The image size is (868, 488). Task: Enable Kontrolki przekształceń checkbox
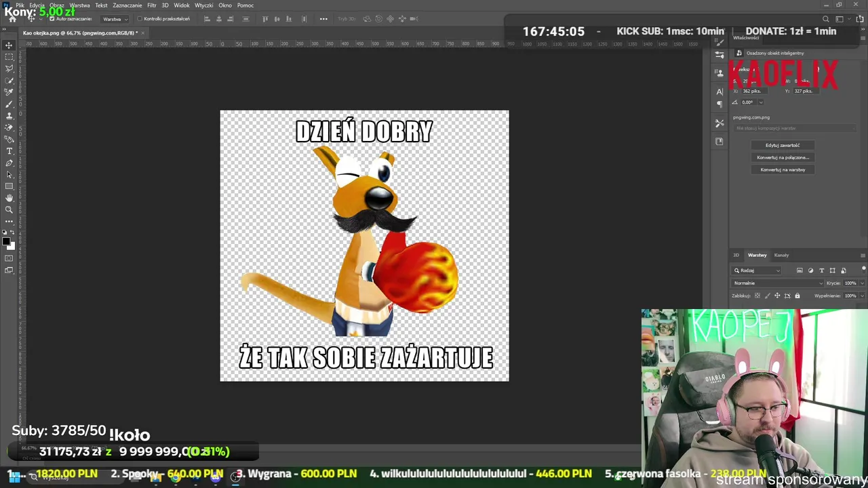coord(140,19)
